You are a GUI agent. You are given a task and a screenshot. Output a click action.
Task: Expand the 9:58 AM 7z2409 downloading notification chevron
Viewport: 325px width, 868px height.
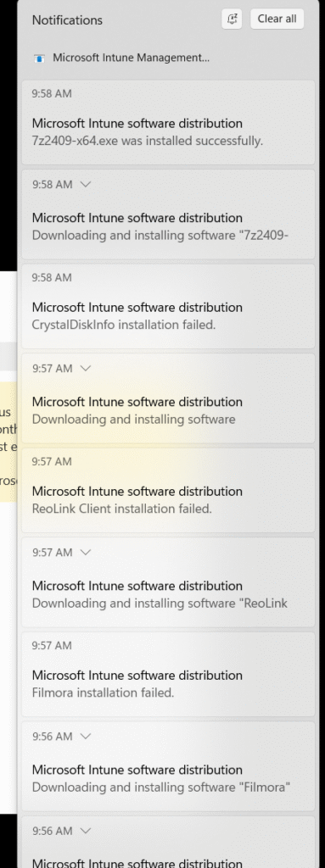86,184
